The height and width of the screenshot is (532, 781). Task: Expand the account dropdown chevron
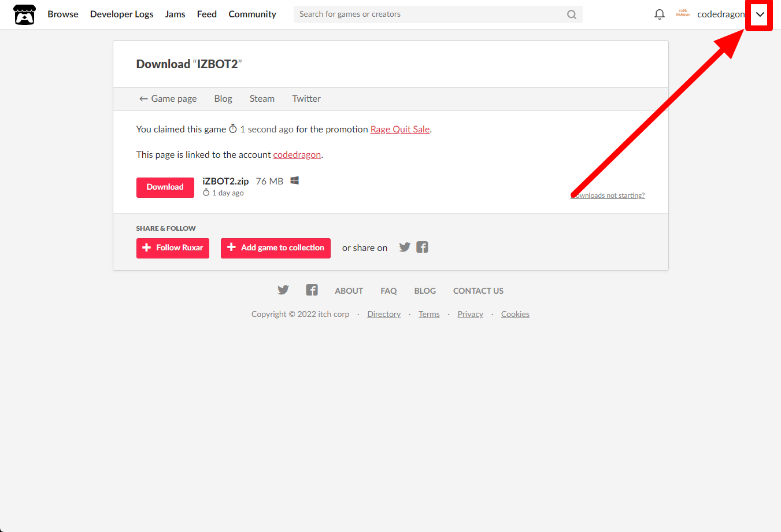coord(760,14)
